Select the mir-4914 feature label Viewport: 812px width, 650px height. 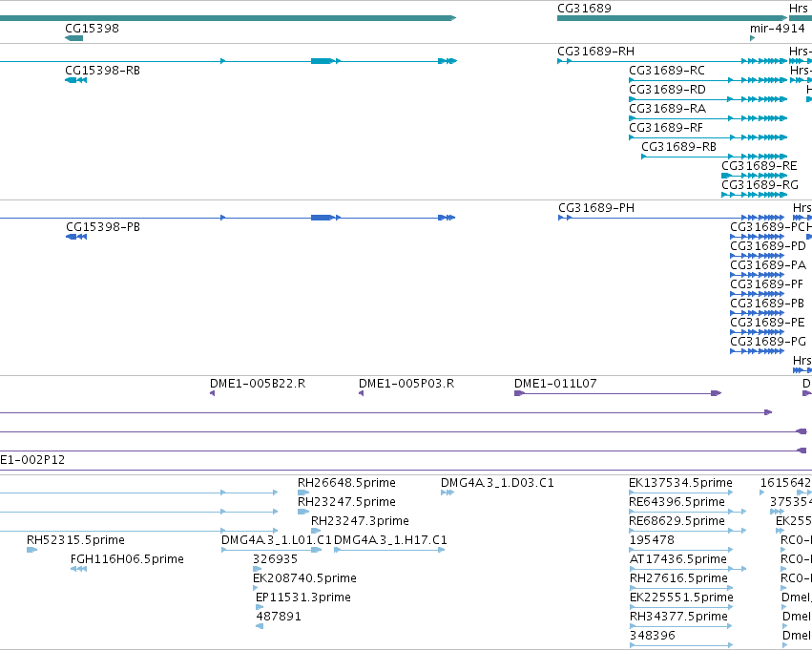pos(778,28)
